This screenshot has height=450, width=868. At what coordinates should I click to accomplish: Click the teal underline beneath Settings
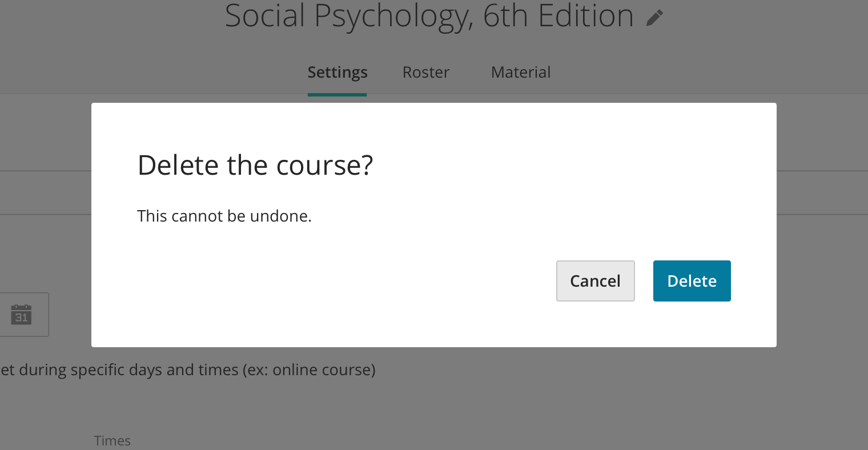click(x=337, y=95)
